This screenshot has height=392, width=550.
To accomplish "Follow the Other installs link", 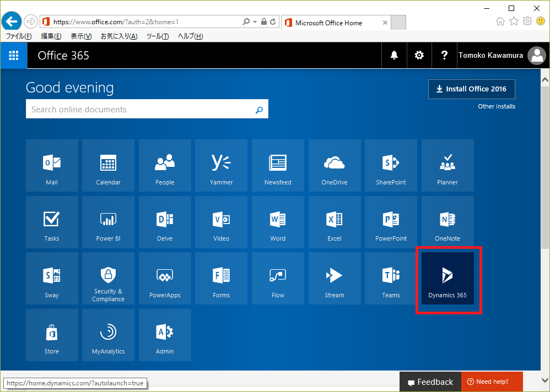I will (497, 106).
